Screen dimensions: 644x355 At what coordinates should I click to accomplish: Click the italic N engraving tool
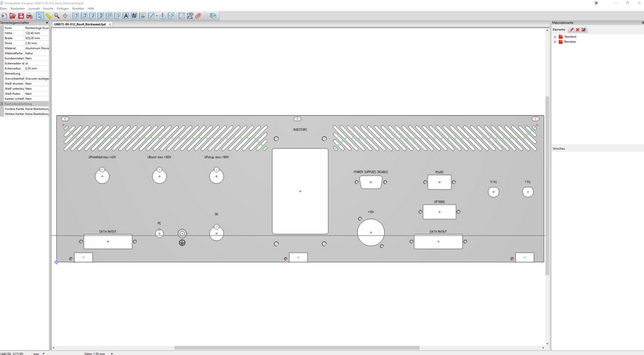point(134,15)
